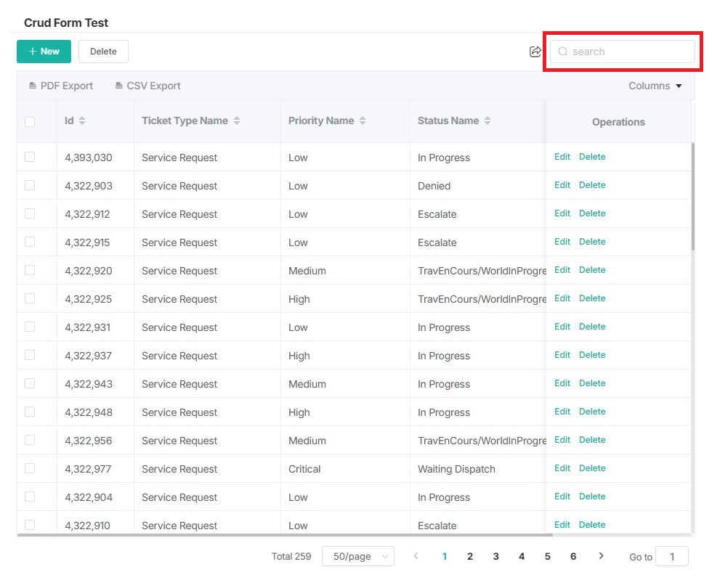Select the checkbox for row 4,322,977
Viewport: 712px width, 588px height.
tap(30, 468)
